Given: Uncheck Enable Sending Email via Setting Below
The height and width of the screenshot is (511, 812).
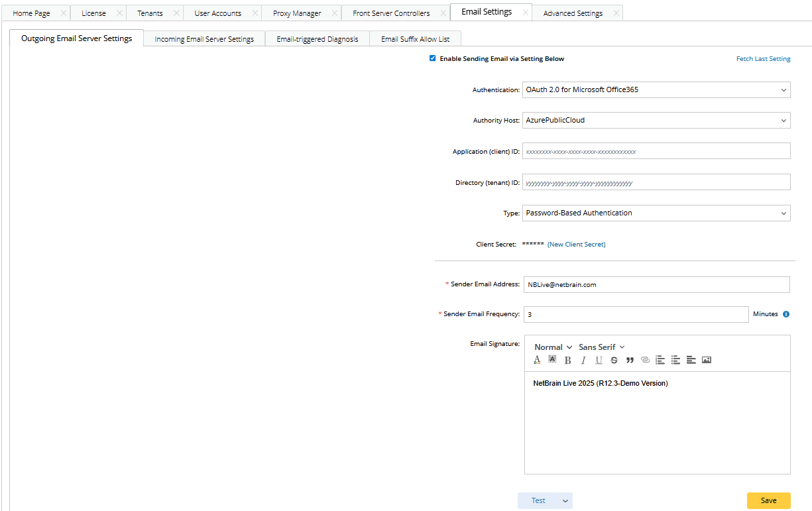Looking at the screenshot, I should pyautogui.click(x=433, y=58).
